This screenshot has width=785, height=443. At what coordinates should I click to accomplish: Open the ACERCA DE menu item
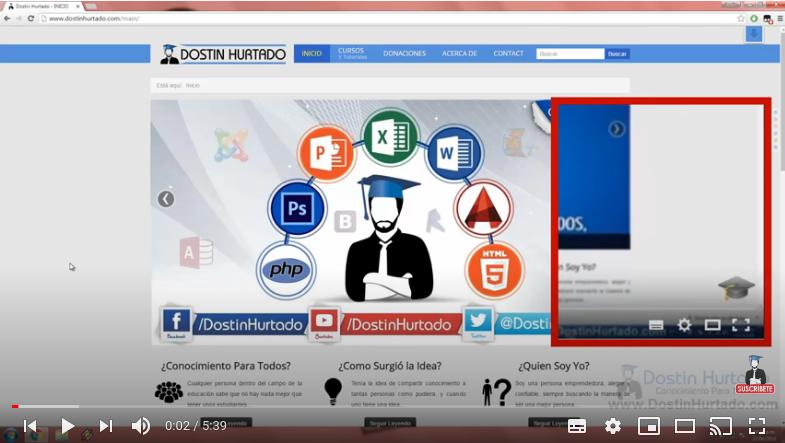(x=460, y=54)
